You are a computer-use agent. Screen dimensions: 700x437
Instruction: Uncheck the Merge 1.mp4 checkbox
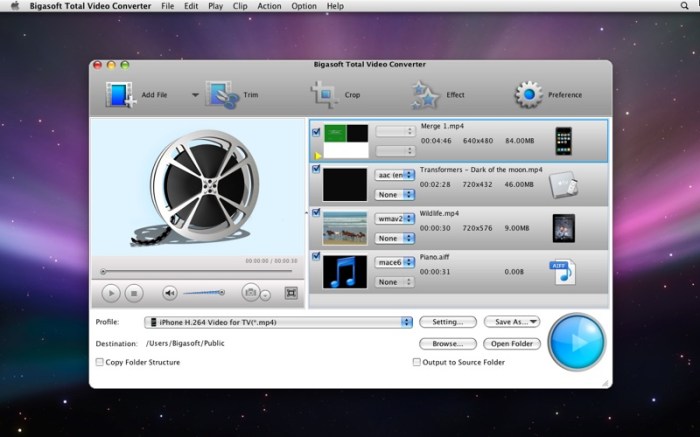[316, 131]
